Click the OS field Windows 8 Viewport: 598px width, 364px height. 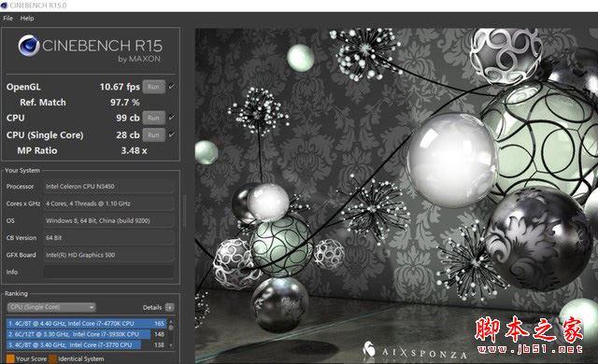tap(108, 220)
